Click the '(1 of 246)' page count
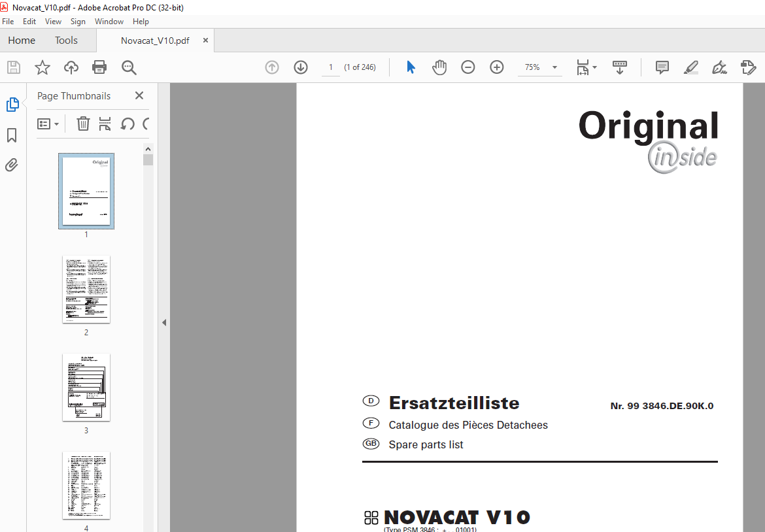This screenshot has height=532, width=765. tap(360, 67)
